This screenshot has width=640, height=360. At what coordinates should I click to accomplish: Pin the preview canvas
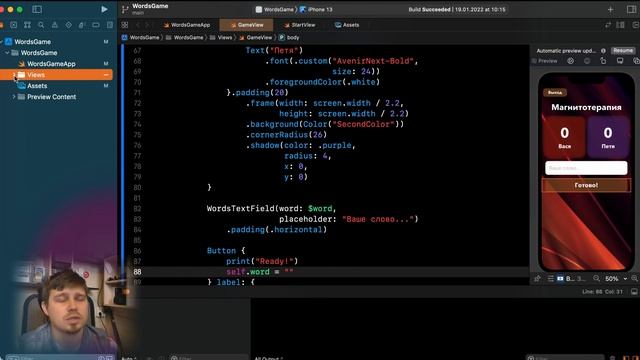tap(537, 278)
